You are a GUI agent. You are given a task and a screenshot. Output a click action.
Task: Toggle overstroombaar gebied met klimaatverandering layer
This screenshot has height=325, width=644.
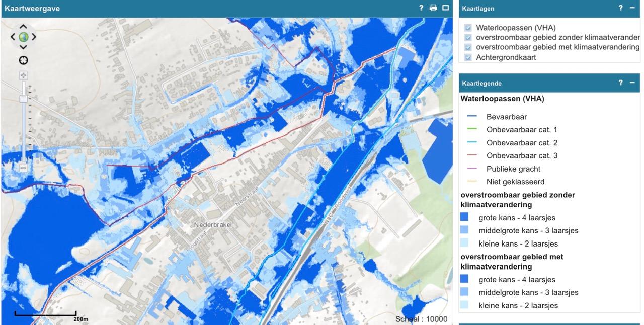pyautogui.click(x=468, y=47)
